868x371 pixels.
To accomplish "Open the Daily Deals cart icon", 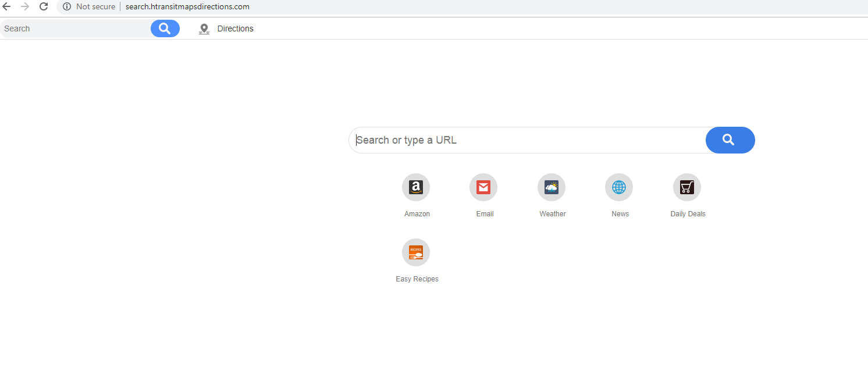I will [x=687, y=187].
